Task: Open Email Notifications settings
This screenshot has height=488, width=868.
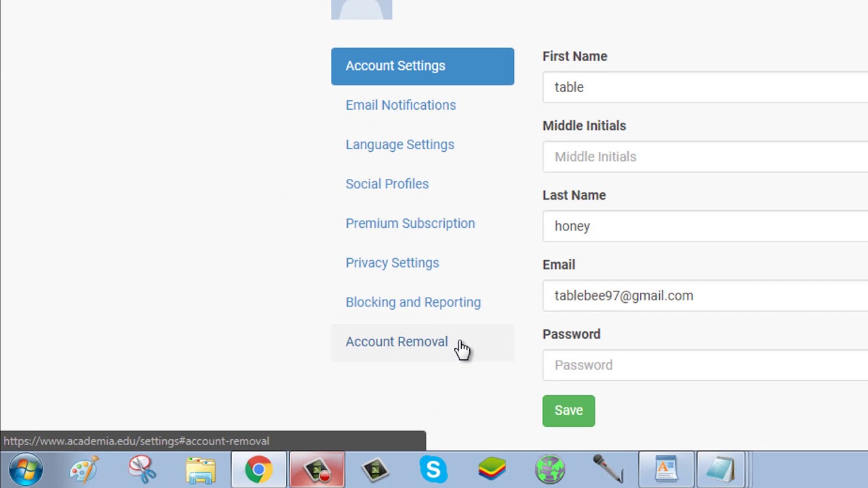Action: coord(400,105)
